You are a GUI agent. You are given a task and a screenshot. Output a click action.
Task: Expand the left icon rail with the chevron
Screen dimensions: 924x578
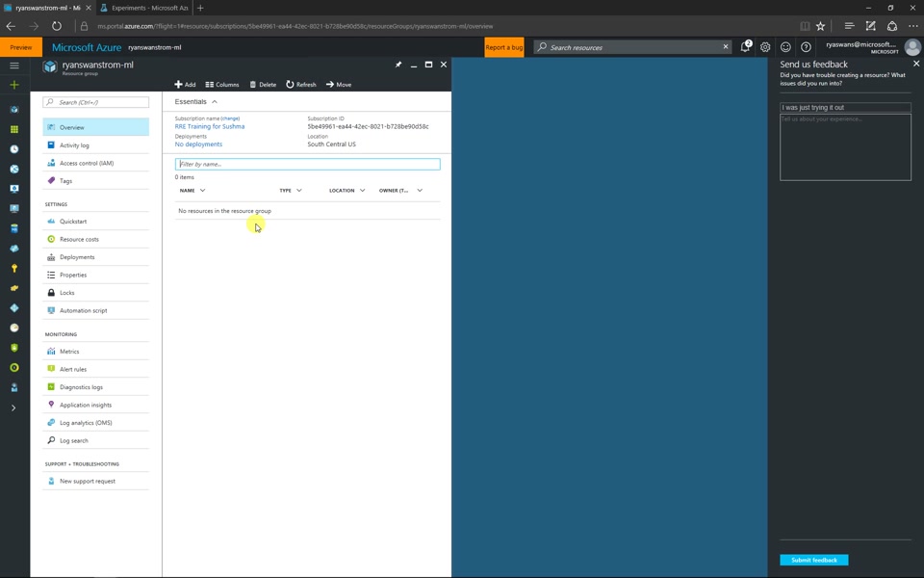pyautogui.click(x=13, y=407)
